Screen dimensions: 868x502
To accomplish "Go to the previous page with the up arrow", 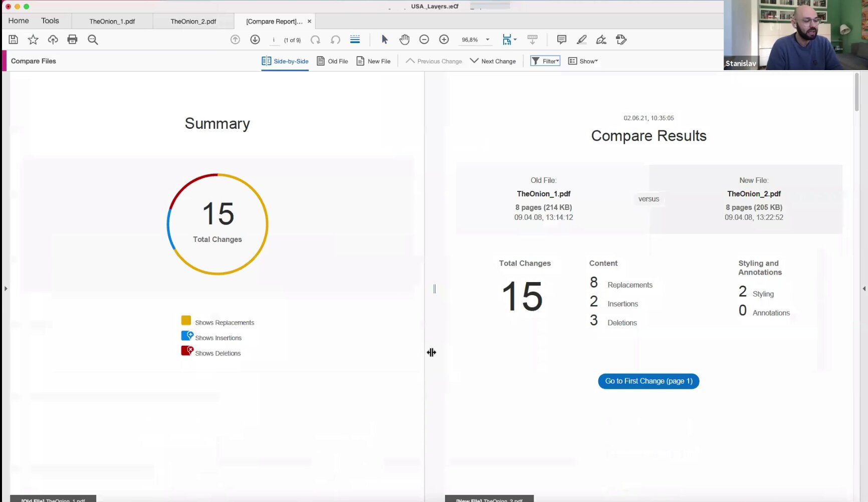I will (x=235, y=40).
